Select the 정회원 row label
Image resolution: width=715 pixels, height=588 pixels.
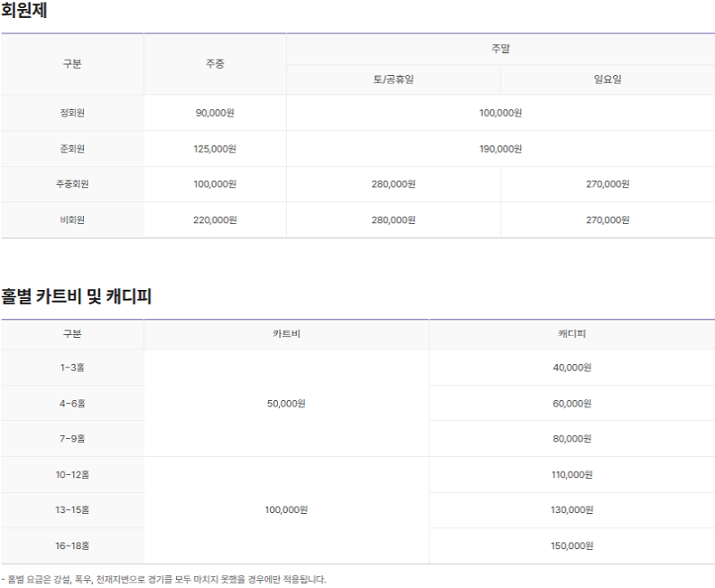coord(72,113)
